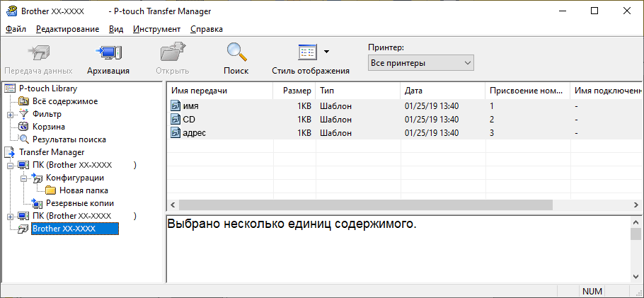
Task: Click the Стиль отображения view icon
Action: [x=307, y=52]
